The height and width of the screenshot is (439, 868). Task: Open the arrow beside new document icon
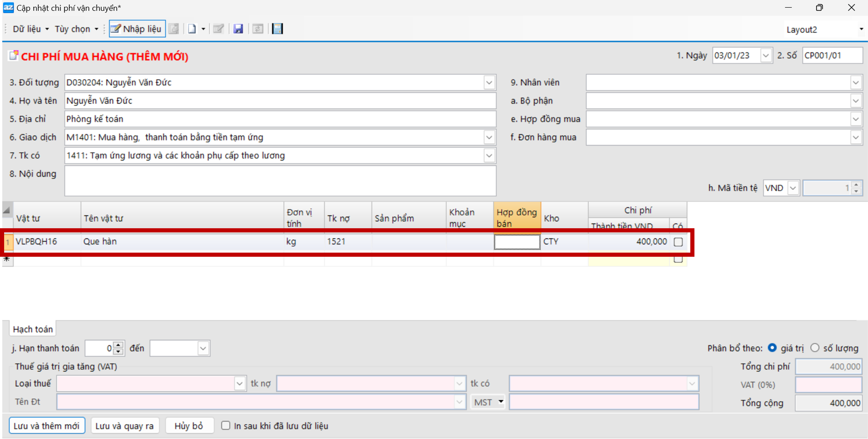[203, 29]
